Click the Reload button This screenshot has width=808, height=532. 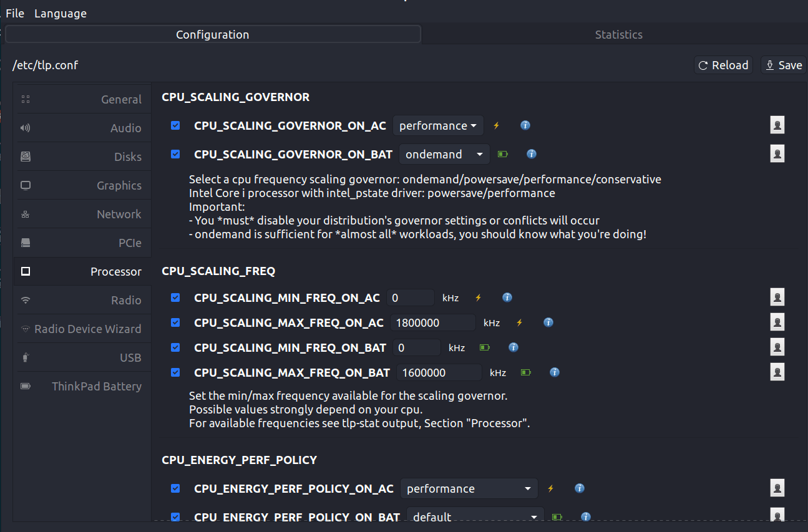pos(723,65)
